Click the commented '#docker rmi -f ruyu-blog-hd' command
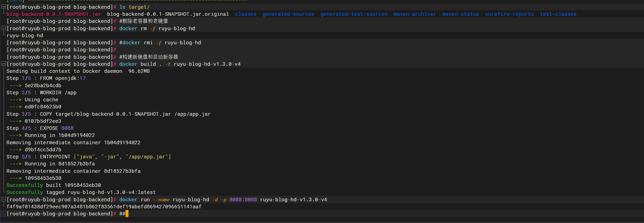The image size is (644, 223). pos(160,43)
